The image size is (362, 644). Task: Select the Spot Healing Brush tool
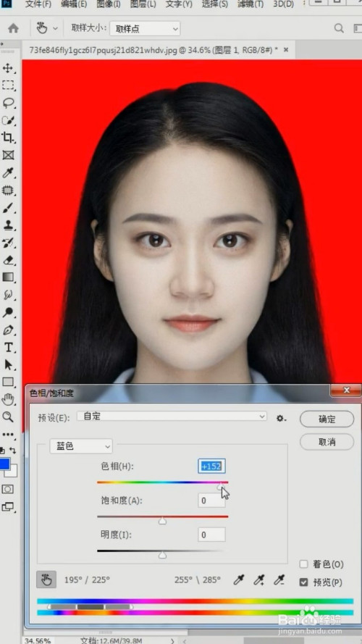coord(8,191)
